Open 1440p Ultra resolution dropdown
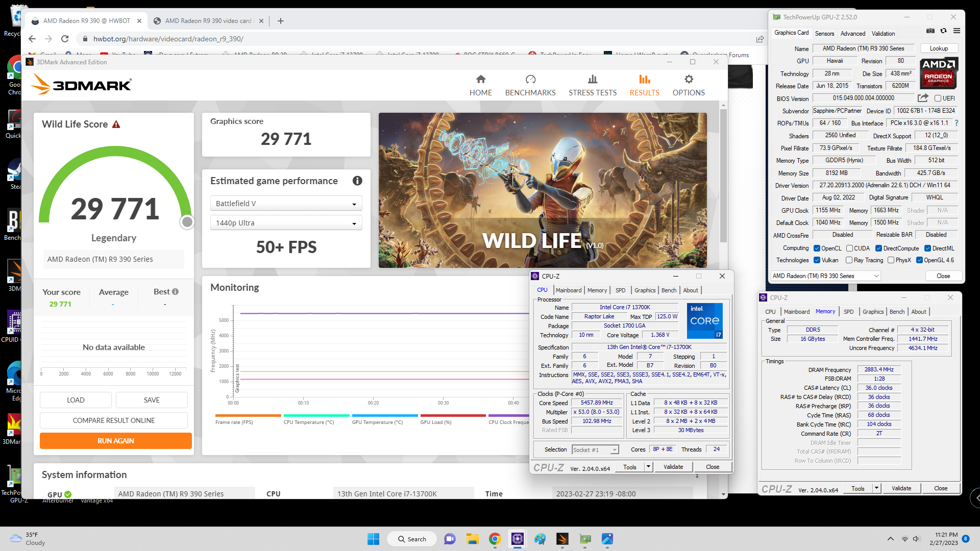 (x=286, y=223)
